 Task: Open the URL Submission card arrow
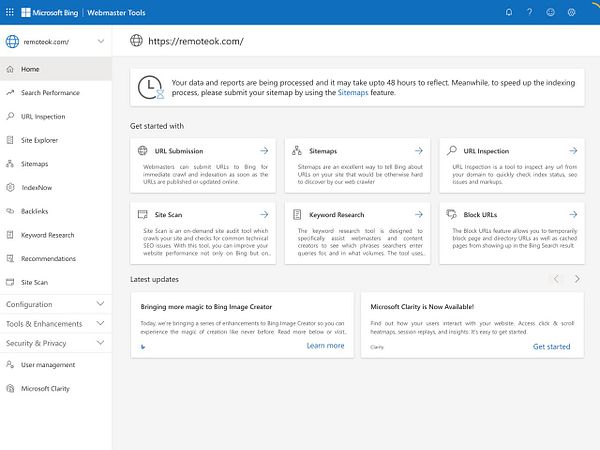point(264,151)
